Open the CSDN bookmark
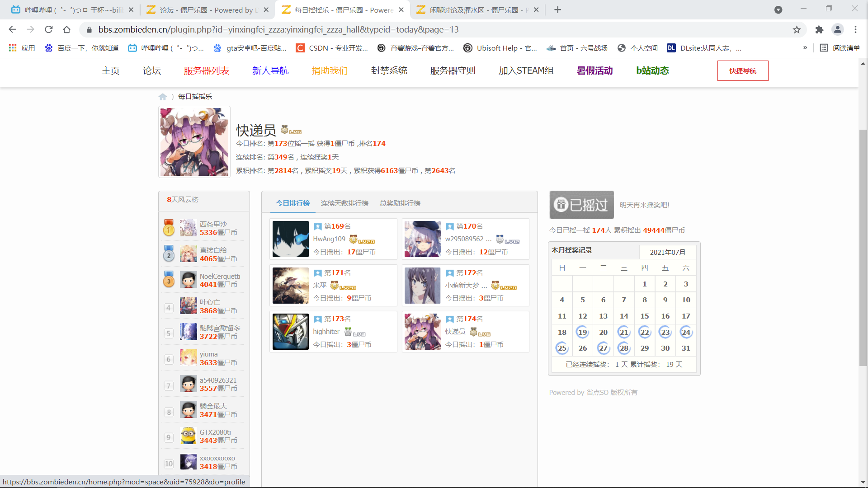Image resolution: width=868 pixels, height=488 pixels. 332,48
